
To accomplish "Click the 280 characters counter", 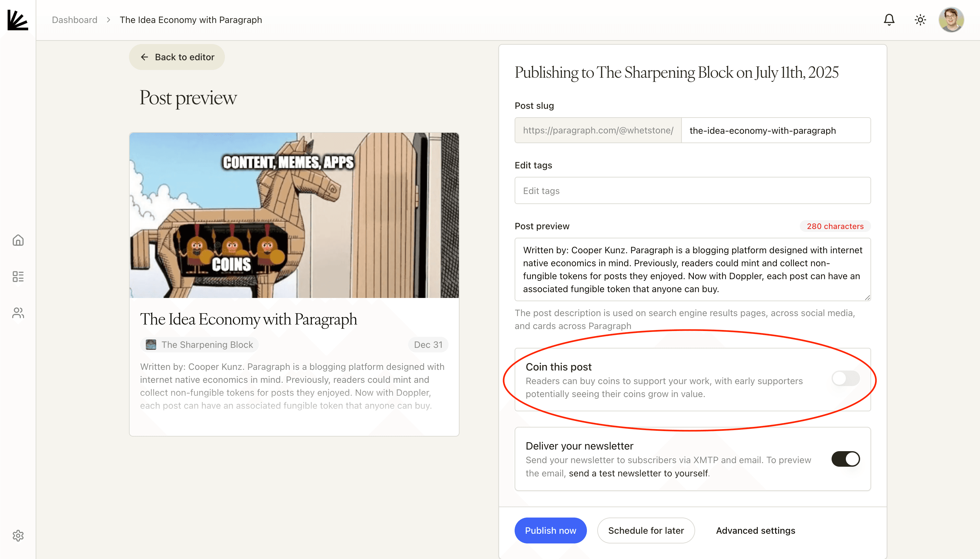I will [x=835, y=226].
